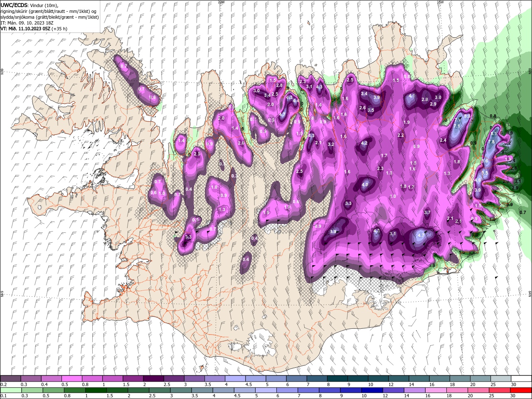Click the upper legend swatch between 8 and 9
This screenshot has height=399, width=532.
pos(337,379)
